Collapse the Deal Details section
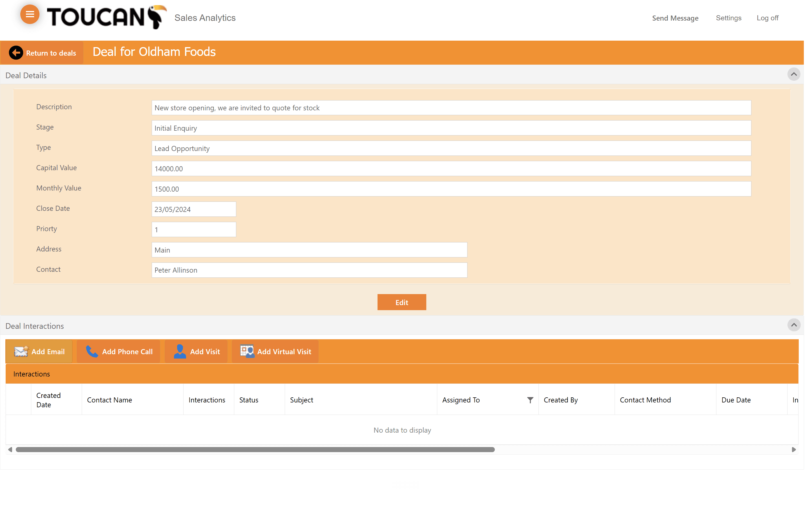The height and width of the screenshot is (508, 812). 794,74
